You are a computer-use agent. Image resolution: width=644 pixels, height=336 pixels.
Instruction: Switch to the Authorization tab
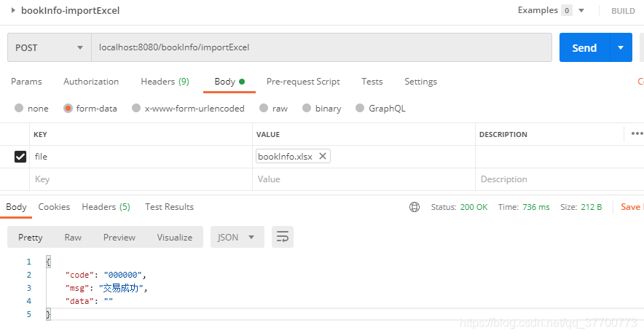click(x=91, y=82)
